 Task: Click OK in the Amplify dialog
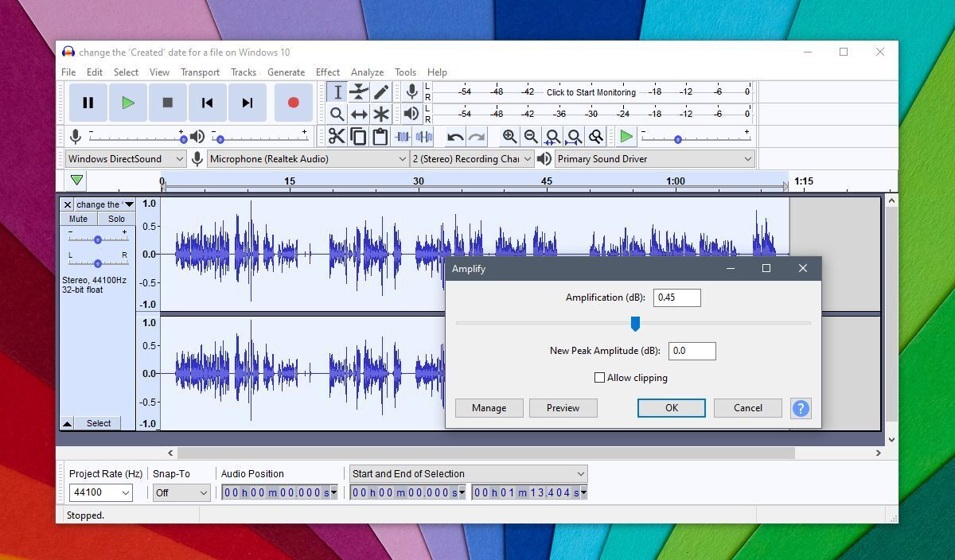click(x=671, y=408)
